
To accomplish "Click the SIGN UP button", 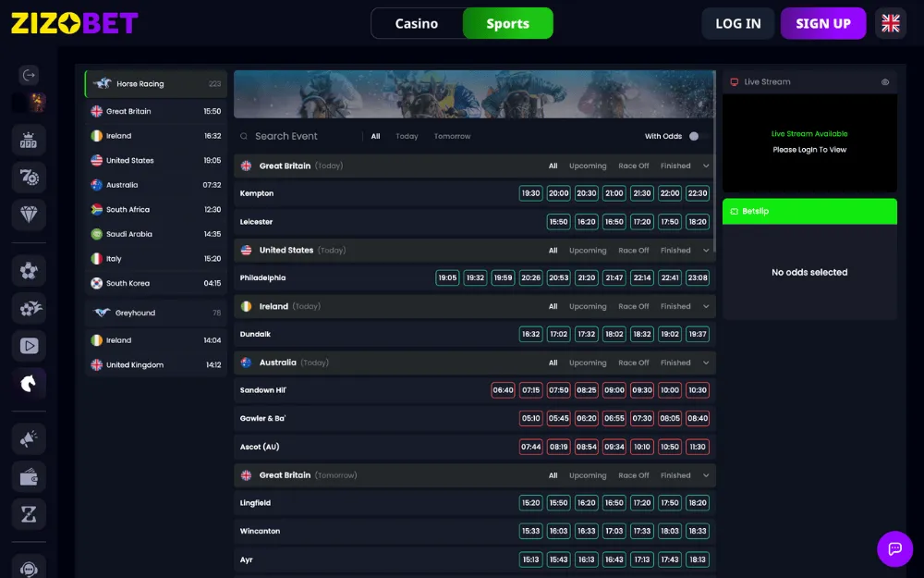I will 822,24.
